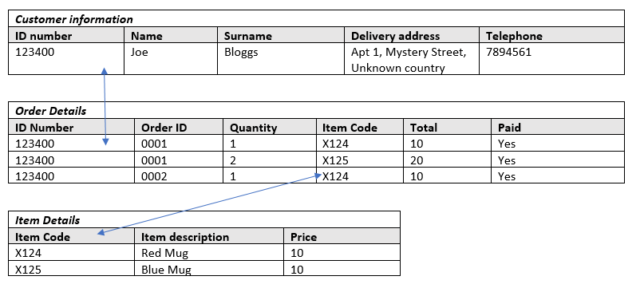This screenshot has width=644, height=288.
Task: Click the Order ID 0002 cell
Action: point(179,176)
